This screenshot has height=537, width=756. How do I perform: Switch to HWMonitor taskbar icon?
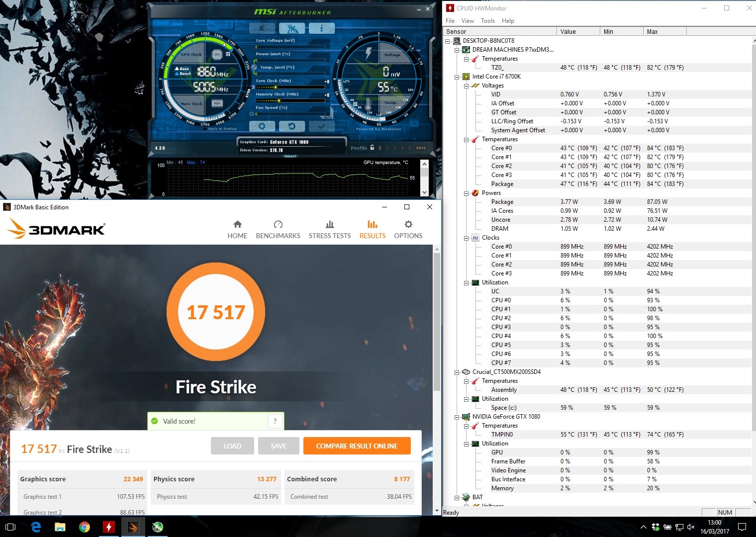pos(108,527)
